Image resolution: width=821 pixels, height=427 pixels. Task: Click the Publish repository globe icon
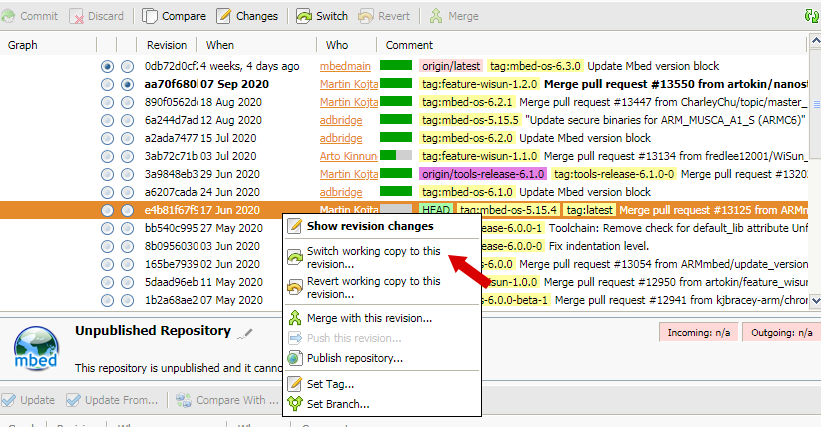pos(295,358)
